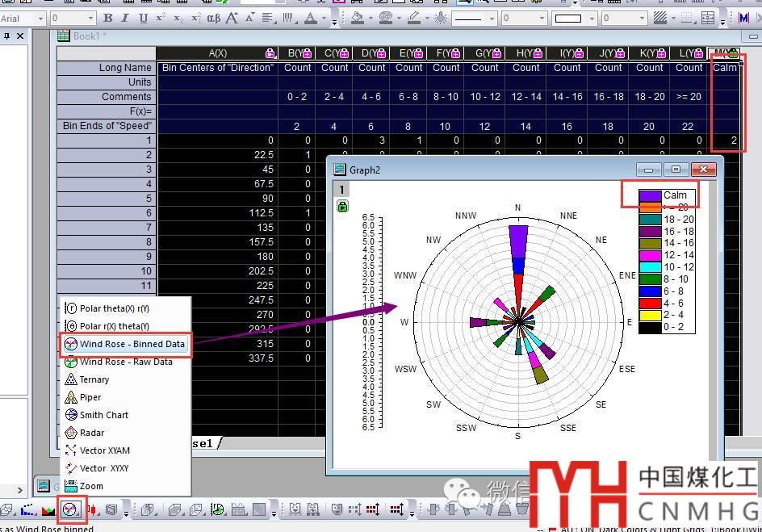The image size is (762, 532).
Task: Open the Arial font name dropdown
Action: click(23, 19)
